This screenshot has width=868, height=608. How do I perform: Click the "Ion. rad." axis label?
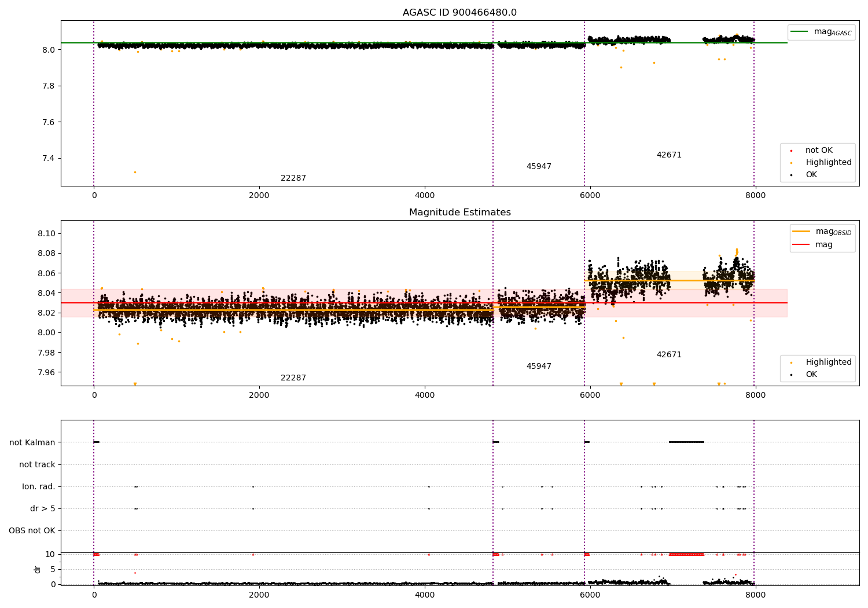point(39,486)
